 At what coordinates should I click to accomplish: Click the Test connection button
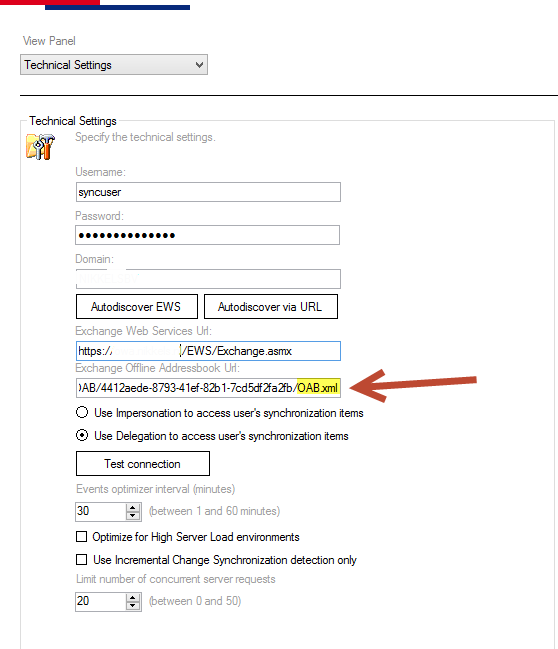(x=143, y=464)
